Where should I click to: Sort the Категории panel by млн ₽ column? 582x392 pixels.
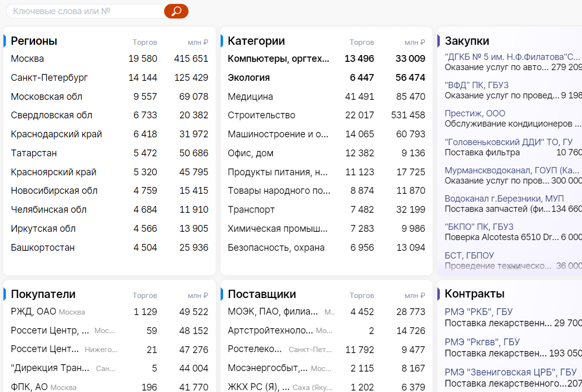click(x=414, y=43)
